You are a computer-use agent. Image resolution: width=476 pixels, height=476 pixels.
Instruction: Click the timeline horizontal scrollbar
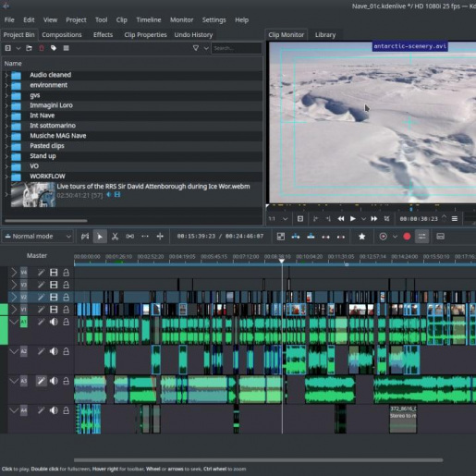[x=258, y=460]
